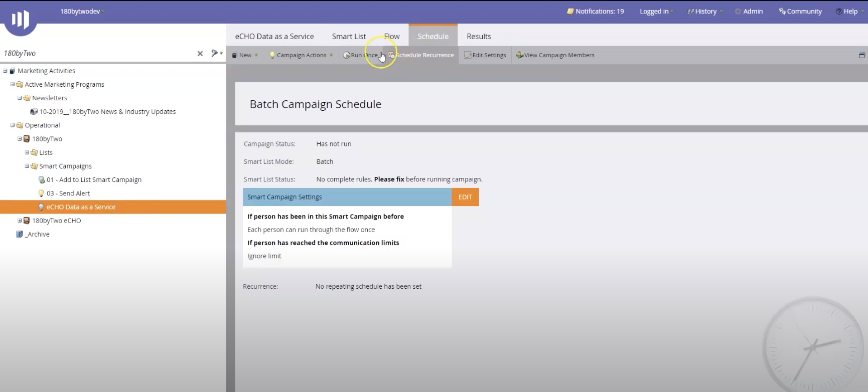Collapse the Marketing Activities tree node

[5, 71]
